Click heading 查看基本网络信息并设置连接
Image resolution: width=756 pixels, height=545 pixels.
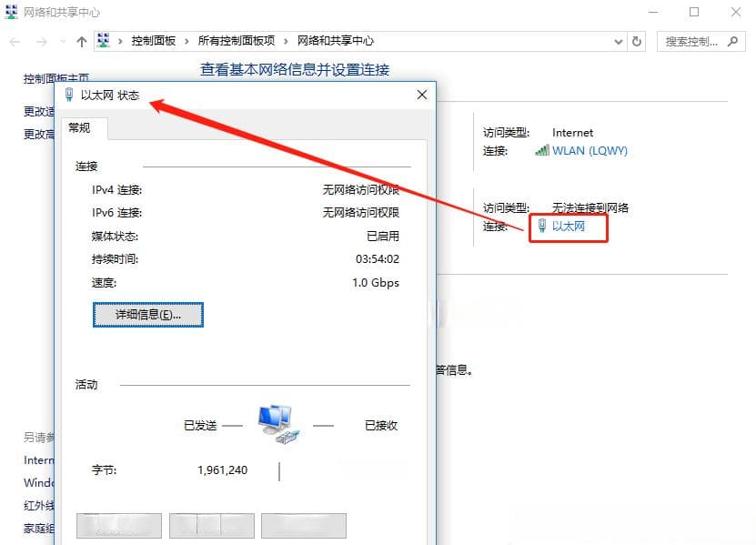(295, 69)
